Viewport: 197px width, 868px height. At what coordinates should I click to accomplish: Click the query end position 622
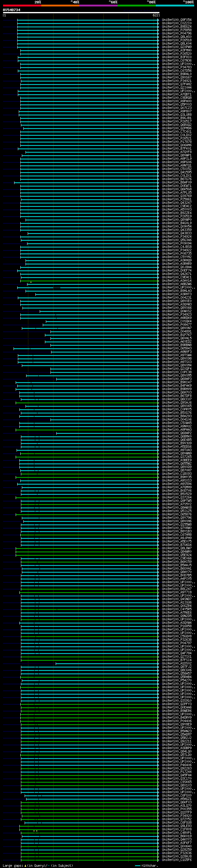click(x=155, y=15)
